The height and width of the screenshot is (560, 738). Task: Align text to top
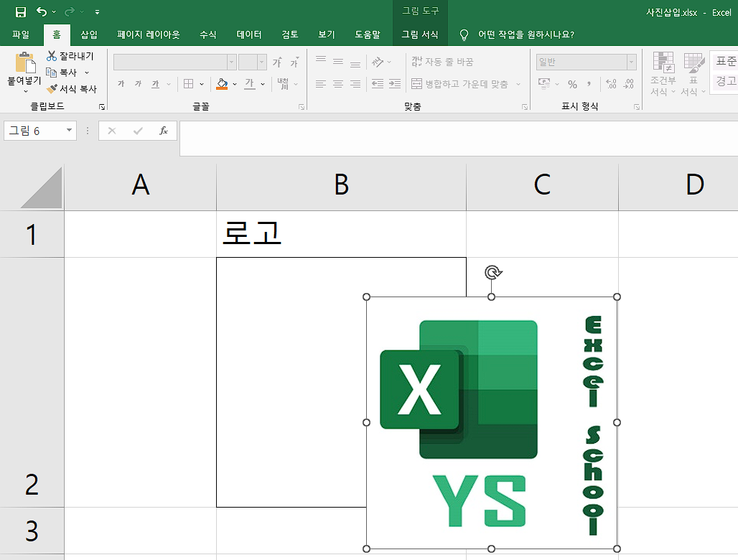[321, 61]
